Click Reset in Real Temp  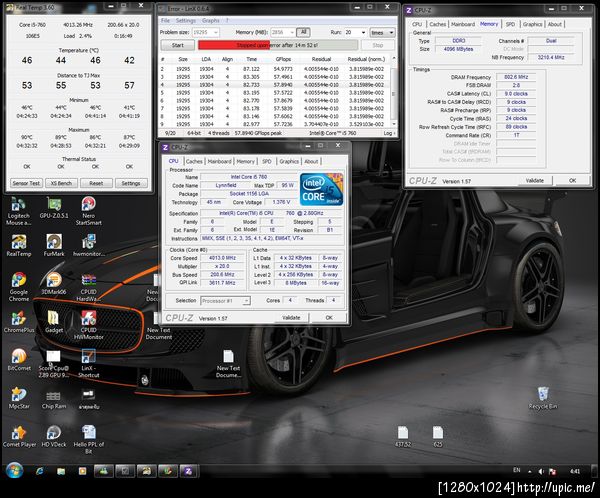(x=96, y=183)
